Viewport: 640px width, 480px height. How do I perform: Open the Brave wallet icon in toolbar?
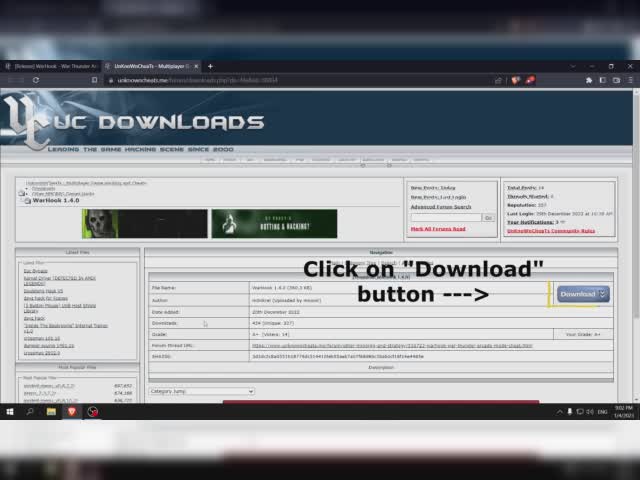pyautogui.click(x=616, y=80)
